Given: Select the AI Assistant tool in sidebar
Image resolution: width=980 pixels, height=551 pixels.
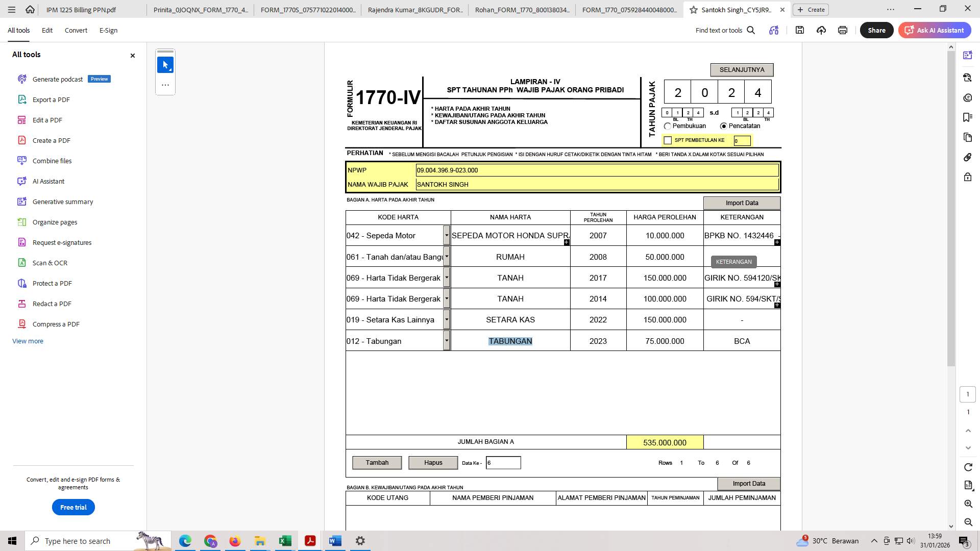Looking at the screenshot, I should (x=48, y=181).
